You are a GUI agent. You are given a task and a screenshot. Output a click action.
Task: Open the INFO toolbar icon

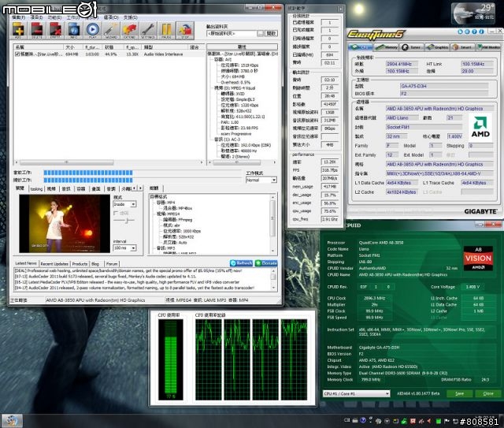coord(73,31)
